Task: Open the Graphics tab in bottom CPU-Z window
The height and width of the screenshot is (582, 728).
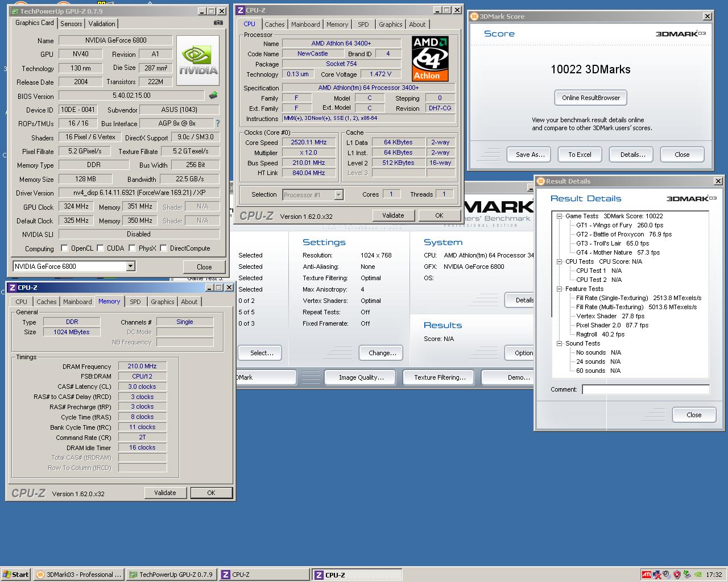Action: tap(162, 302)
